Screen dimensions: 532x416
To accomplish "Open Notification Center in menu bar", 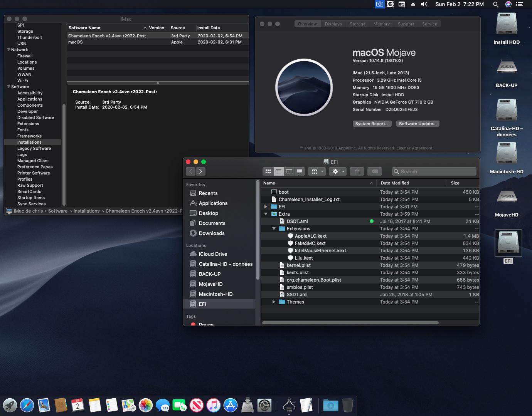I will pos(520,4).
